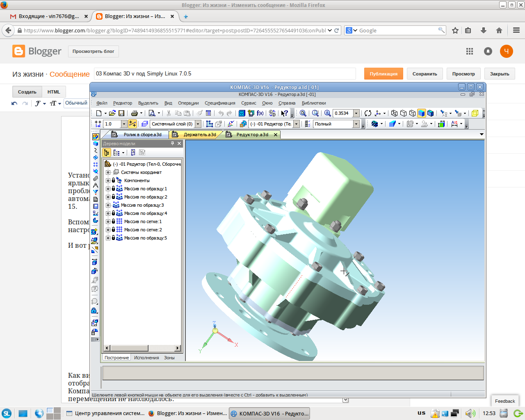Click the paperclip icon in vertical toolbar
Screen dimensions: 525x420
pos(96,178)
